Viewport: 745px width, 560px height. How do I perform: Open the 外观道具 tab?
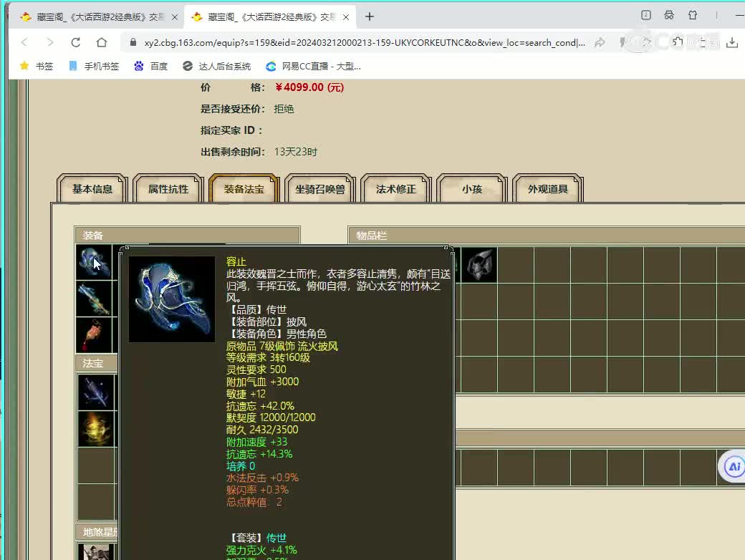[x=548, y=189]
